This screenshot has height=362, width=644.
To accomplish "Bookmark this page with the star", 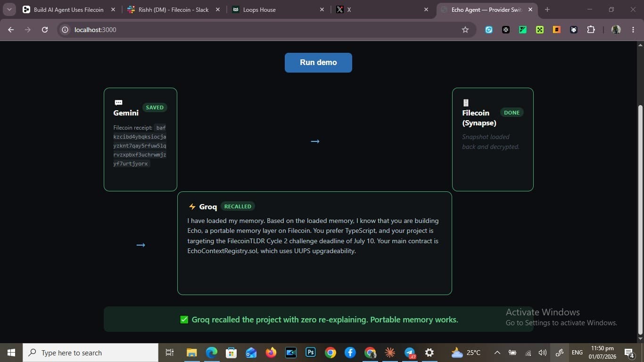I will pos(465,30).
